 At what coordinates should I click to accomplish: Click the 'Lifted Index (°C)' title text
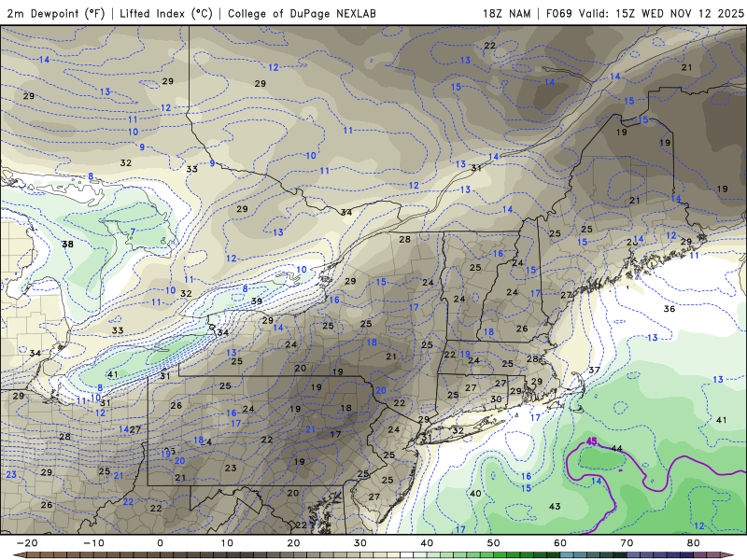coord(166,13)
